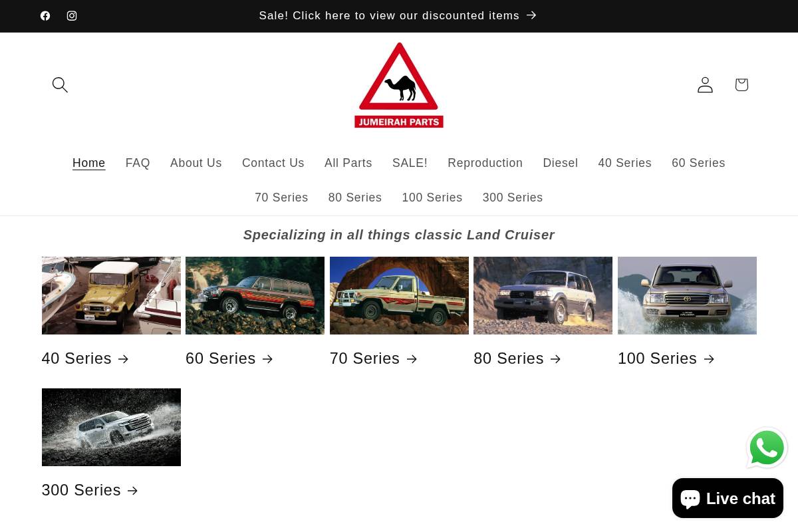
Task: Open the Contact Us page
Action: [x=273, y=163]
